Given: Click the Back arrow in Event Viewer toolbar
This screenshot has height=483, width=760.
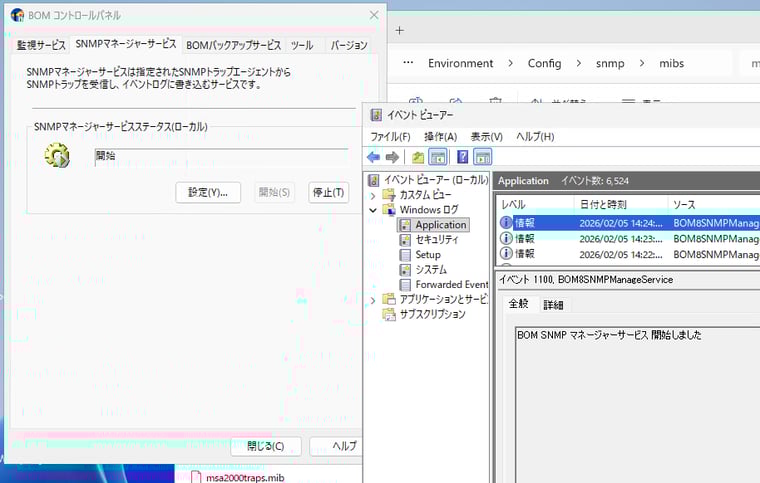Looking at the screenshot, I should (x=374, y=157).
